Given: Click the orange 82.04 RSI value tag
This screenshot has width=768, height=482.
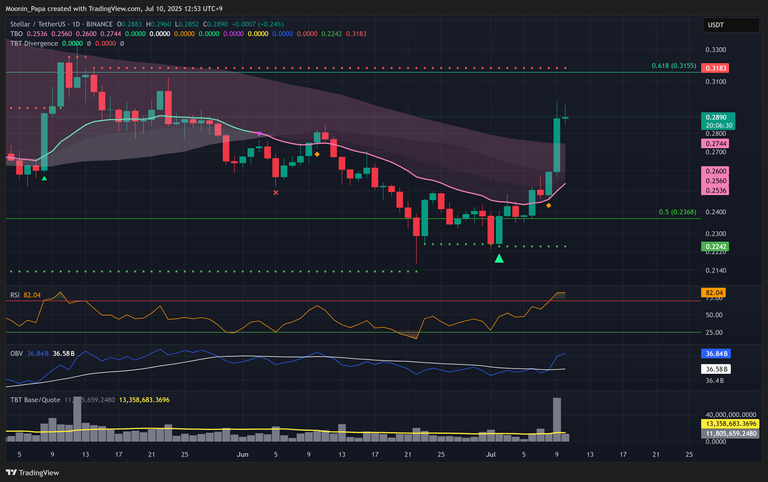Looking at the screenshot, I should (713, 292).
